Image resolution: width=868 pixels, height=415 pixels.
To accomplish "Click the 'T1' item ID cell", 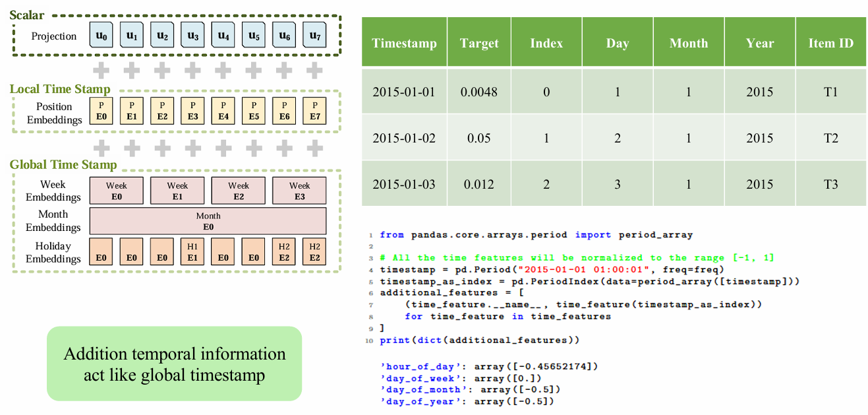I will coord(831,92).
